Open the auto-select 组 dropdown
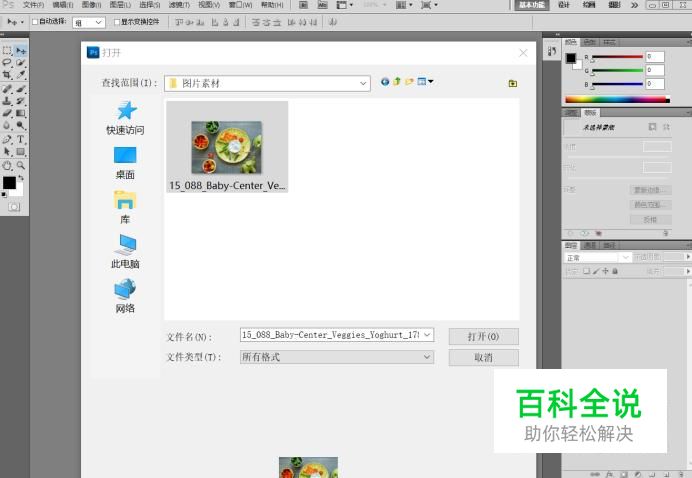The image size is (692, 478). pyautogui.click(x=89, y=23)
